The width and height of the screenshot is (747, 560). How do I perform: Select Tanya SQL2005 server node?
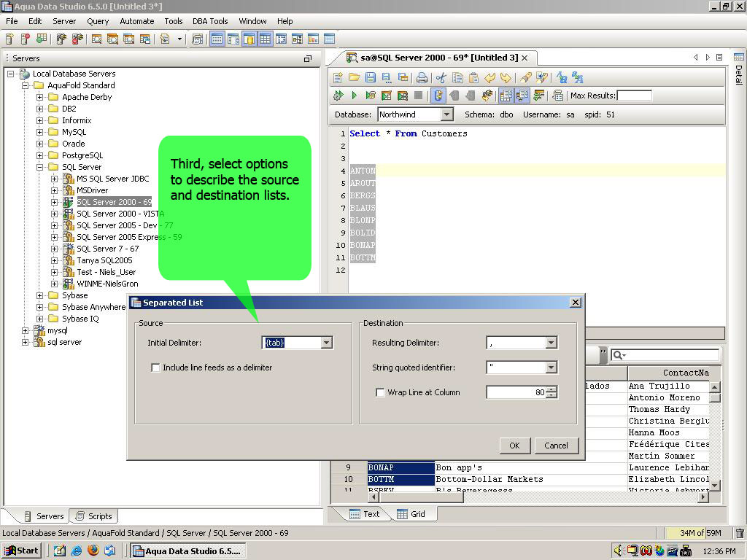click(104, 260)
